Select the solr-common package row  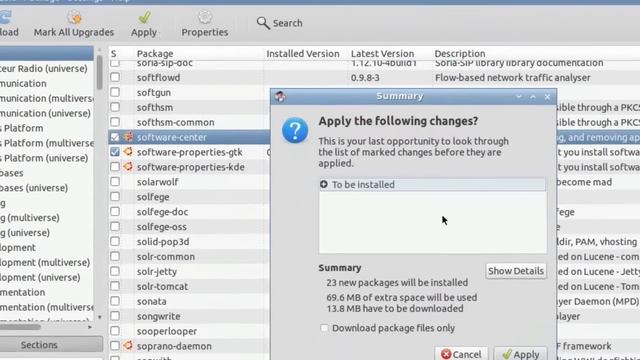pos(166,256)
